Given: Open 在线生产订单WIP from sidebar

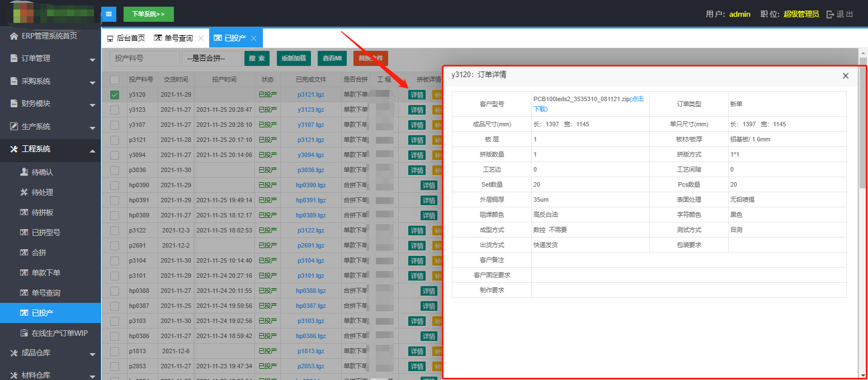Looking at the screenshot, I should (x=59, y=333).
